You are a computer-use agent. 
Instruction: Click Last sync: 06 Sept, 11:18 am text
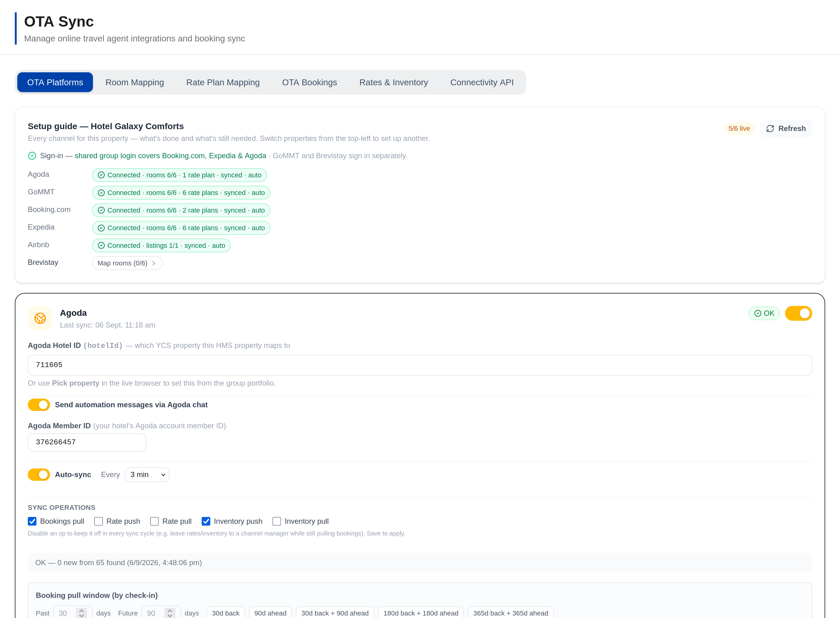click(108, 325)
